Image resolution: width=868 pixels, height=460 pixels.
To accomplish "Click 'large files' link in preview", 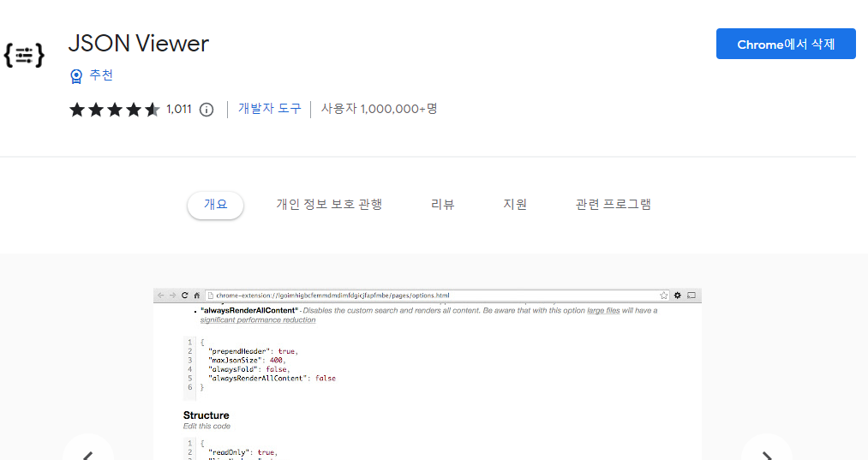I will coord(603,311).
